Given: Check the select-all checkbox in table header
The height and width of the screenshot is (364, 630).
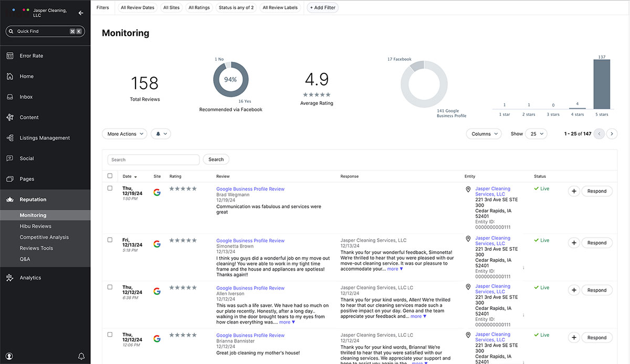Looking at the screenshot, I should (110, 176).
